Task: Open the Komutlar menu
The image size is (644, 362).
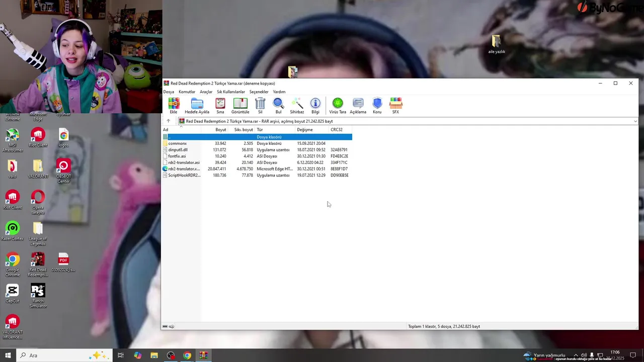Action: click(187, 92)
